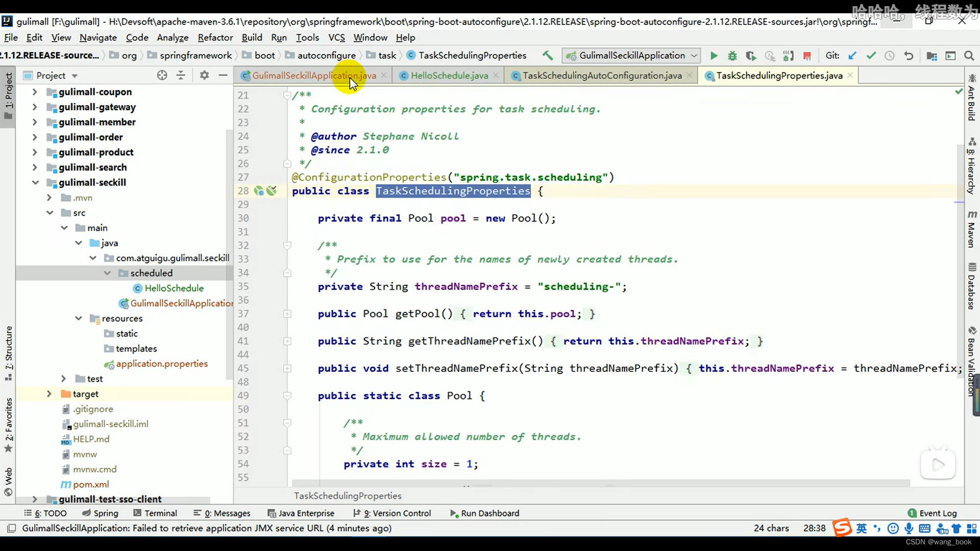Click the Run Dashboard button
The width and height of the screenshot is (980, 551).
[x=490, y=513]
